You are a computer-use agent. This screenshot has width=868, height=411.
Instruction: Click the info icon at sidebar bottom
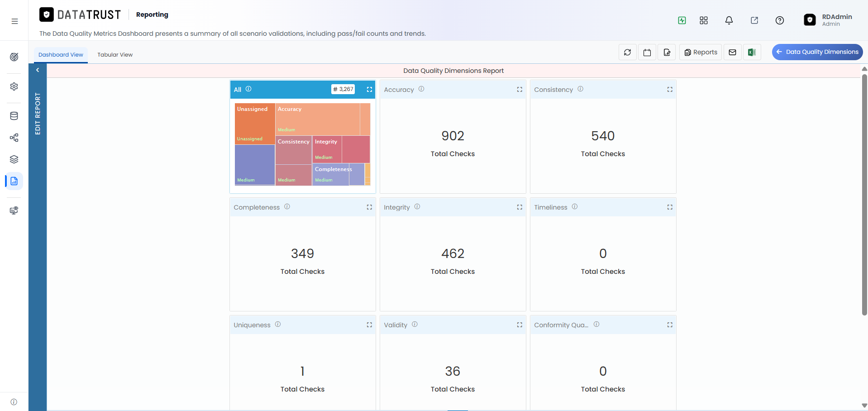point(14,402)
